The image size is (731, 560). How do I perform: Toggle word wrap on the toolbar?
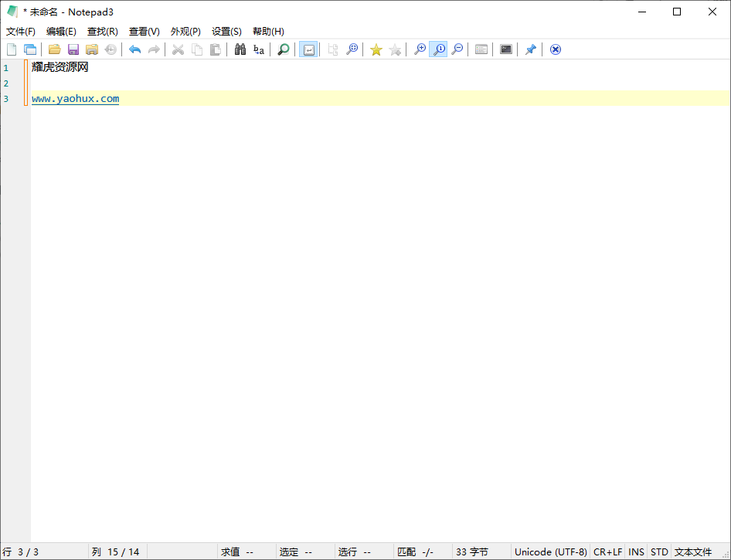point(308,49)
